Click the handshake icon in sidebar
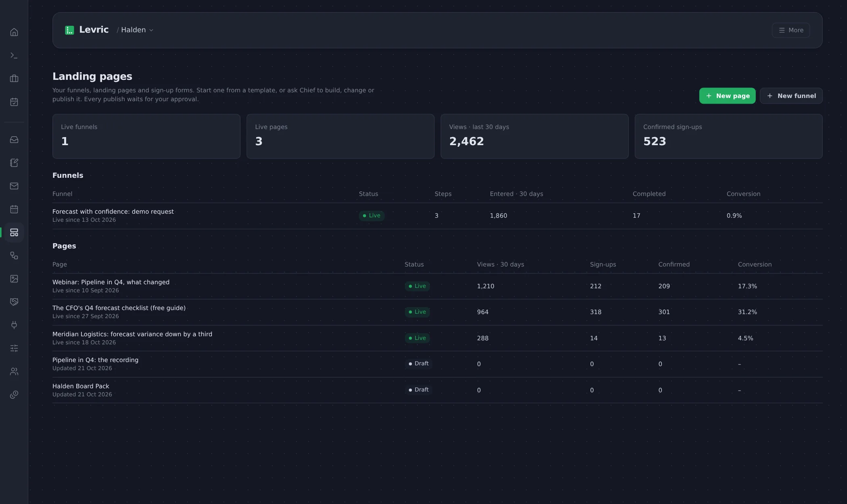The width and height of the screenshot is (847, 504). tap(14, 302)
